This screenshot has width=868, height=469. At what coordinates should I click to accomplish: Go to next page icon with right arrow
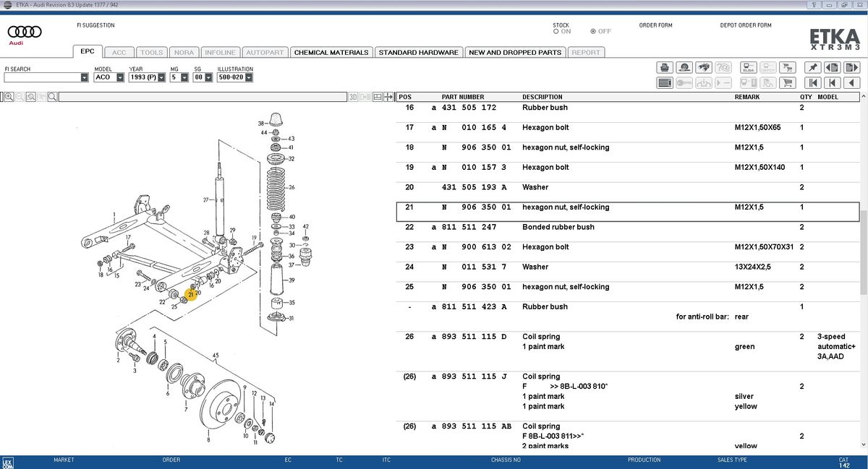[852, 67]
